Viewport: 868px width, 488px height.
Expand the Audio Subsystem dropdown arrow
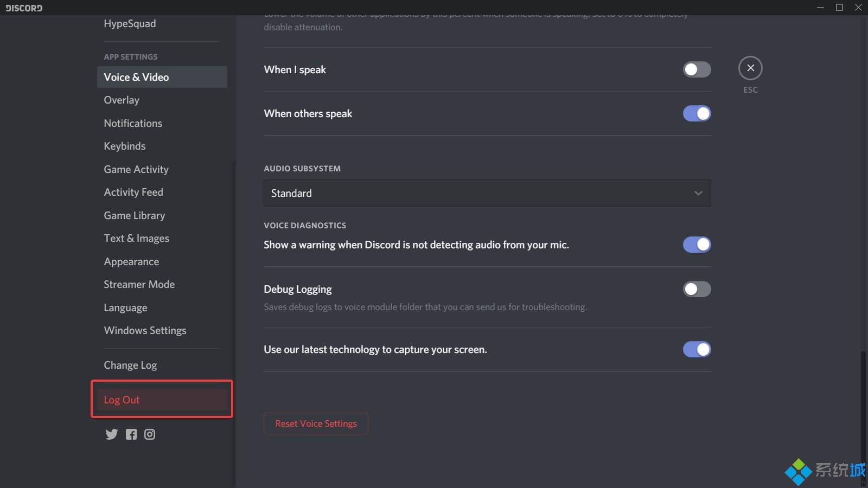pyautogui.click(x=698, y=193)
